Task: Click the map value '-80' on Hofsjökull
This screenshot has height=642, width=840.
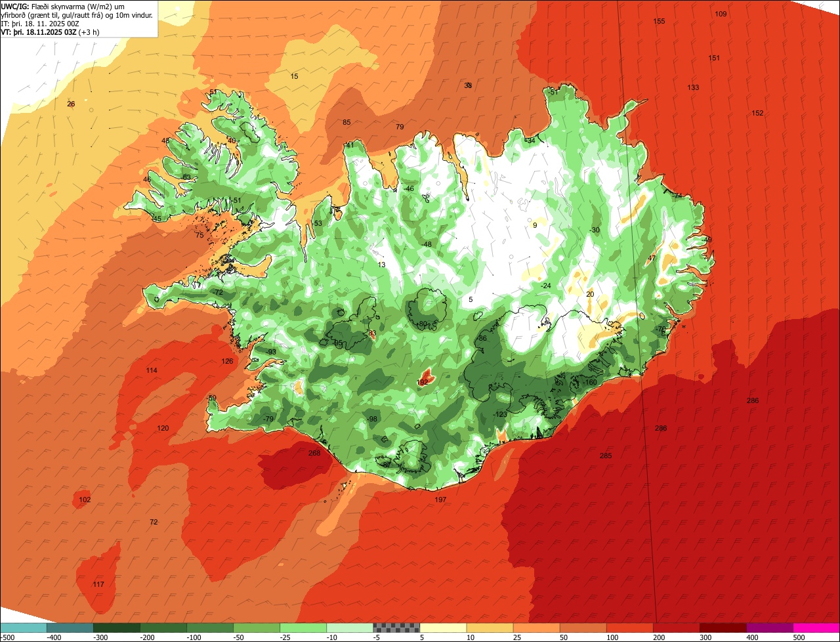Action: 422,324
